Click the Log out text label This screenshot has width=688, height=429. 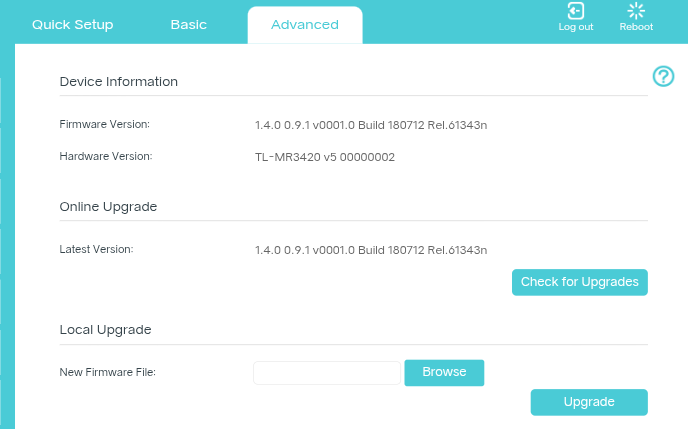[x=576, y=27]
